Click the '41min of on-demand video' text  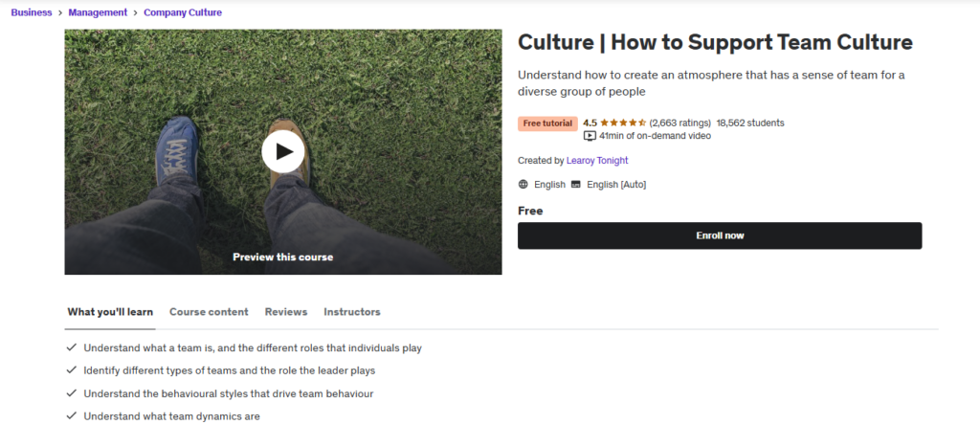[x=655, y=136]
